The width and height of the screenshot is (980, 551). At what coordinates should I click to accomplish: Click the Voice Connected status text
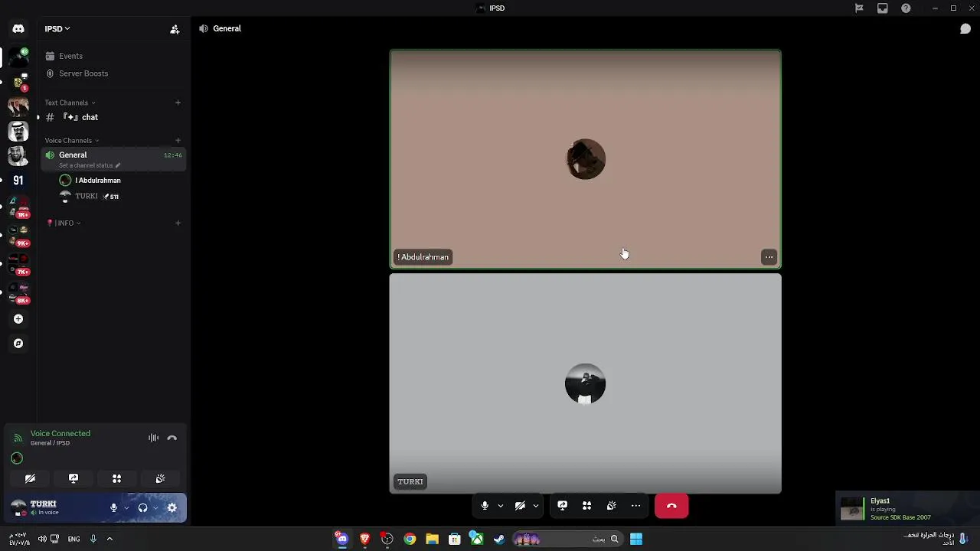[60, 433]
